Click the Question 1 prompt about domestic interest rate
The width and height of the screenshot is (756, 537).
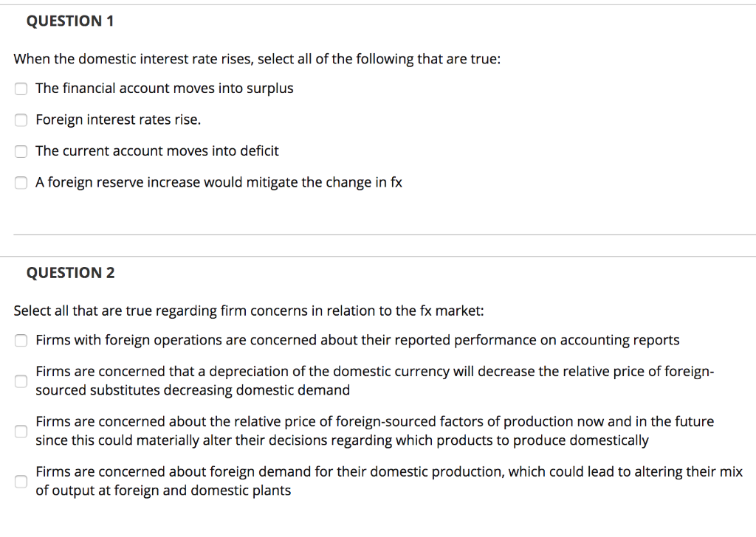tap(257, 59)
